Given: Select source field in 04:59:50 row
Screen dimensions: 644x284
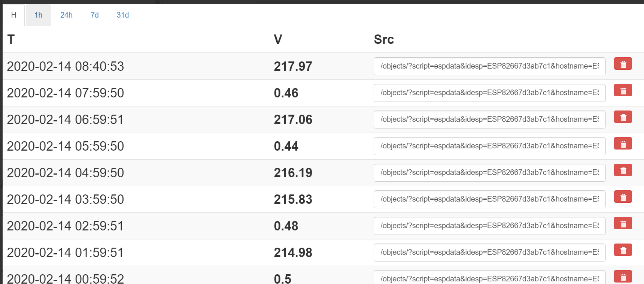Looking at the screenshot, I should pyautogui.click(x=489, y=173).
